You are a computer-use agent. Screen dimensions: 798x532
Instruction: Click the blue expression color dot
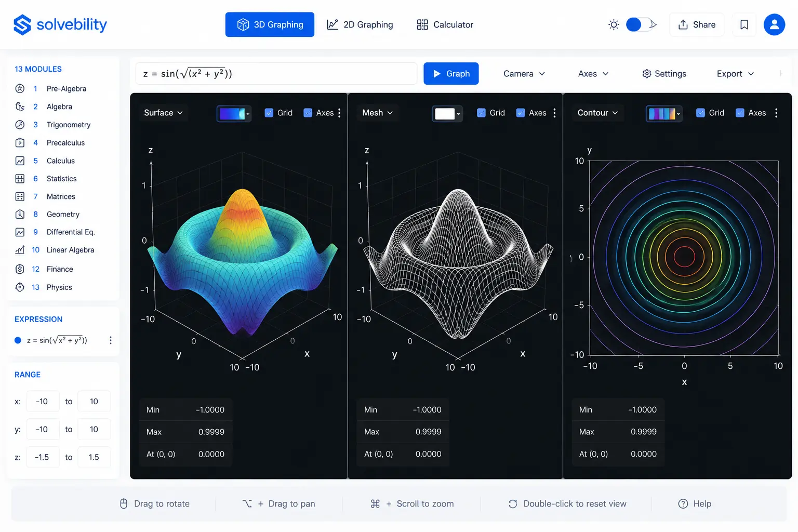coord(18,340)
